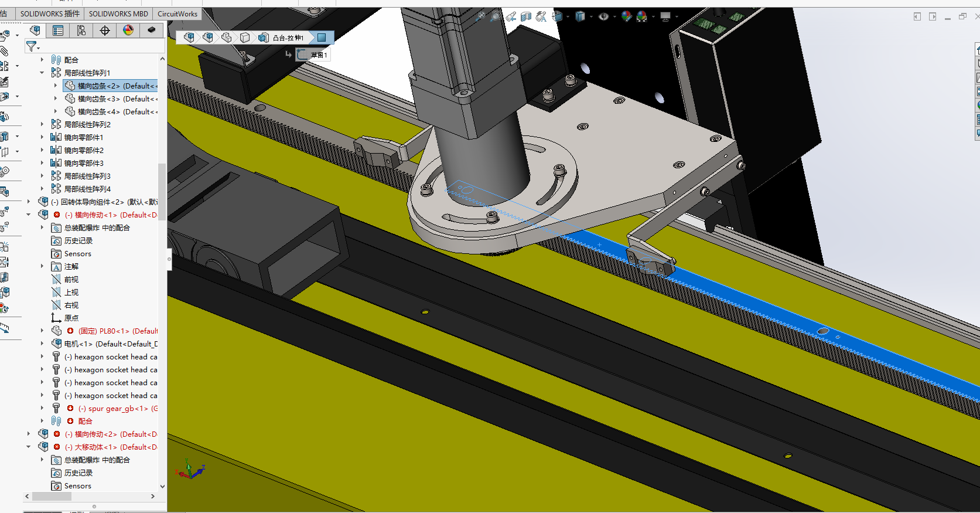This screenshot has width=980, height=513.
Task: Click the third breadcrumb part icon
Action: point(227,38)
